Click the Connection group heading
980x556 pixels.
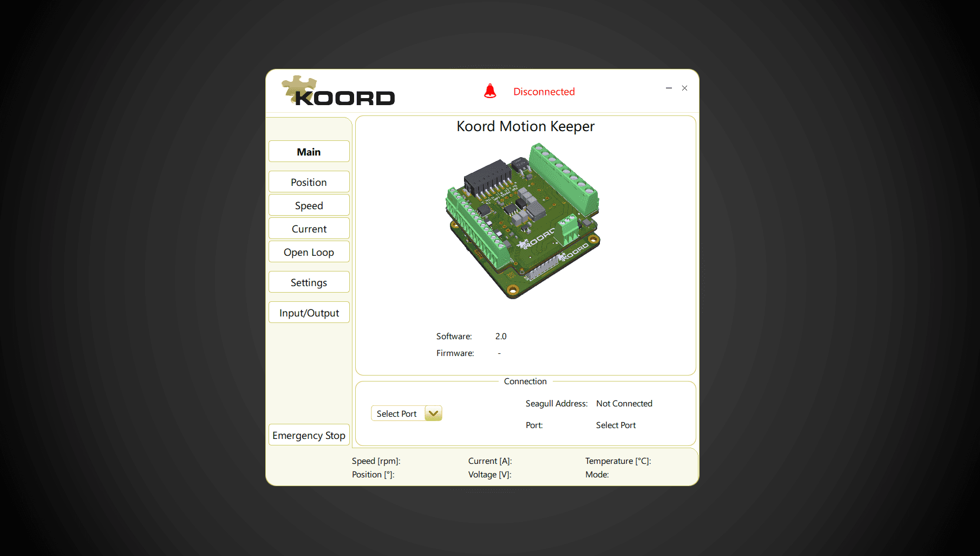tap(525, 382)
